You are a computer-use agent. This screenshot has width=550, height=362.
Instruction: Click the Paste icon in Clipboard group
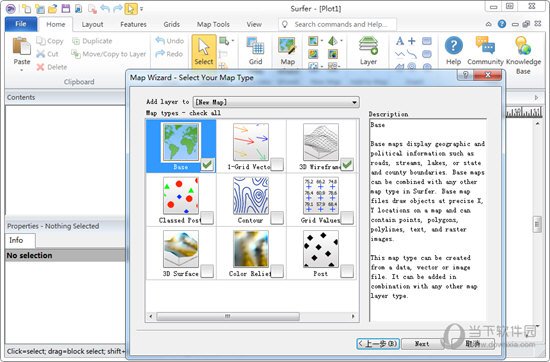pyautogui.click(x=21, y=46)
